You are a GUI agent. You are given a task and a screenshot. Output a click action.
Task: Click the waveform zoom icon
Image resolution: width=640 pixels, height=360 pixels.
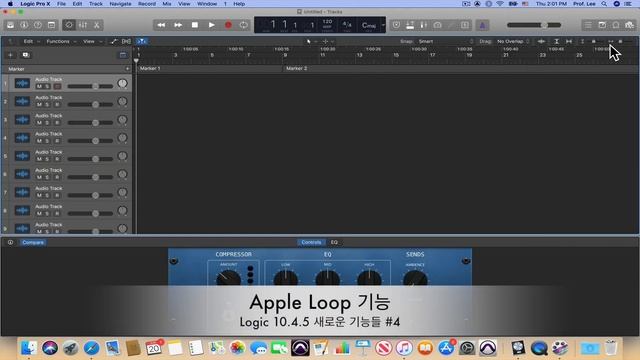point(541,42)
